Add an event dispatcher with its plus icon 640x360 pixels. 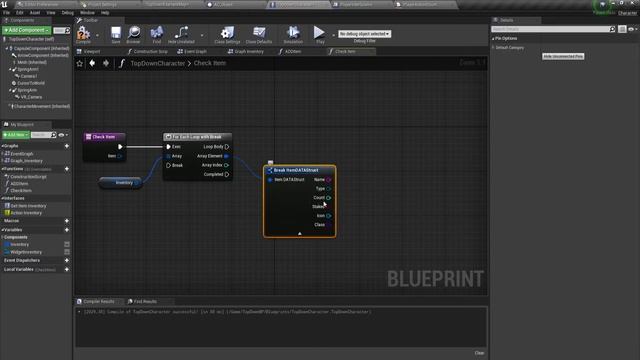(67, 260)
